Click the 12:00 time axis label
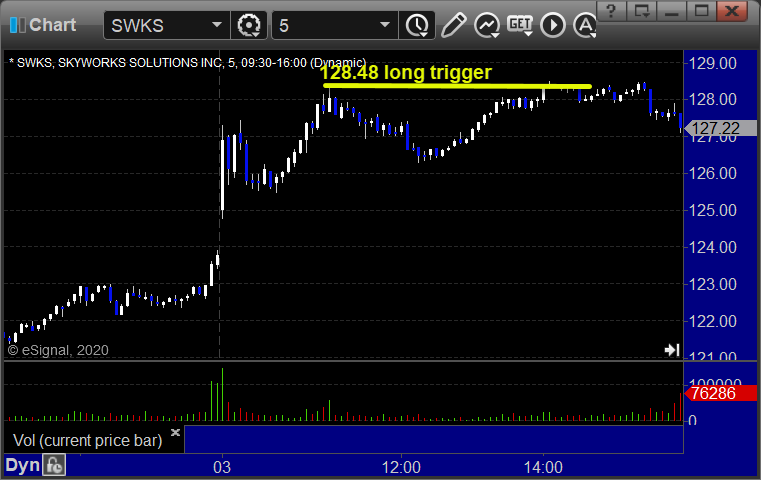 point(401,467)
